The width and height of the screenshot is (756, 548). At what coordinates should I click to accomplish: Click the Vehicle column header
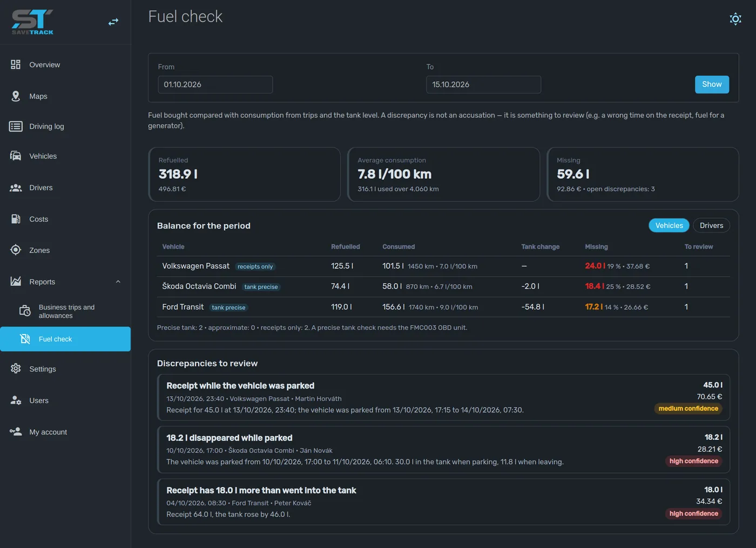[173, 247]
